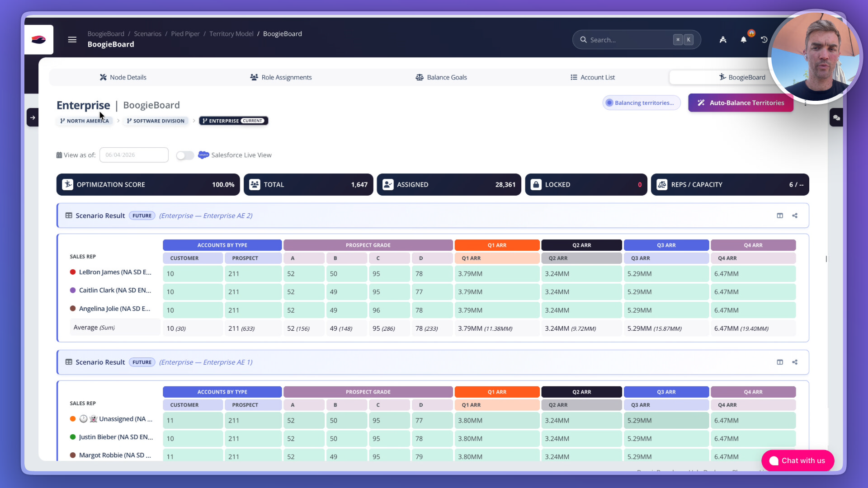Image resolution: width=868 pixels, height=488 pixels.
Task: Go to BoogieBoard breadcrumb root link
Action: pos(106,34)
